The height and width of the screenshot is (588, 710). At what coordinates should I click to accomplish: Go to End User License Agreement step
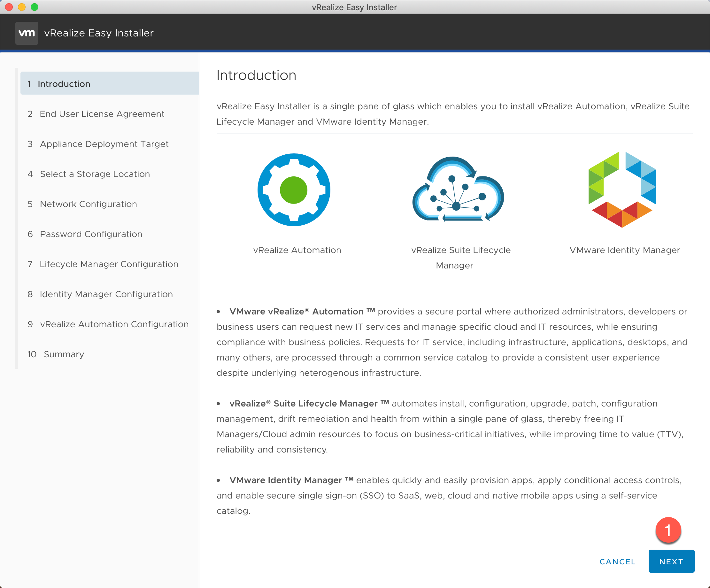102,114
